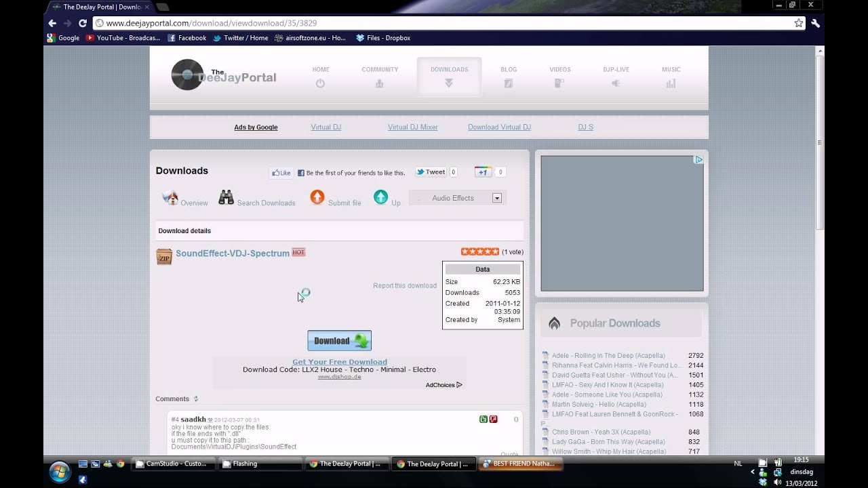Vote up saadkh's comment with the green icon
Image resolution: width=868 pixels, height=488 pixels.
tap(484, 420)
